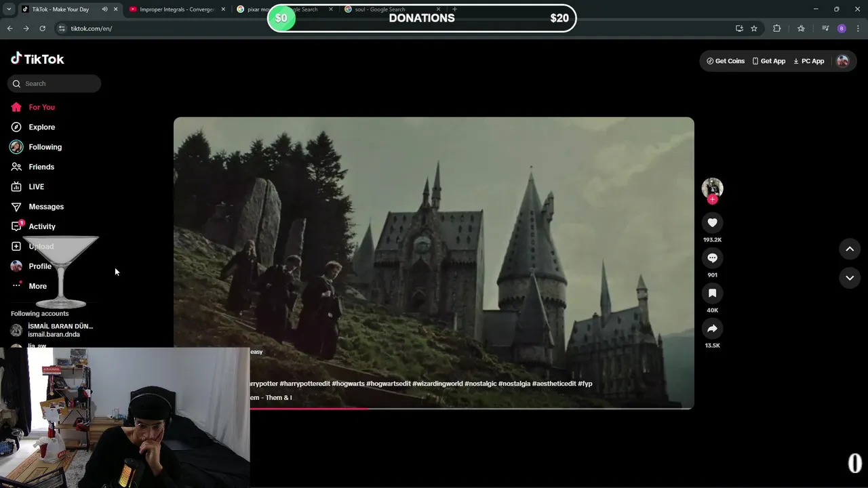Viewport: 868px width, 488px height.
Task: Go forward in browser
Action: coord(26,28)
